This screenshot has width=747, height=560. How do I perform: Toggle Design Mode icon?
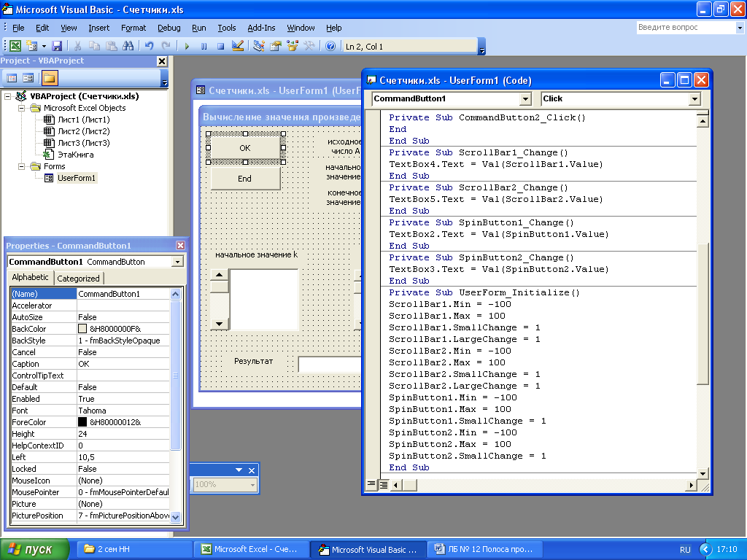click(x=237, y=46)
